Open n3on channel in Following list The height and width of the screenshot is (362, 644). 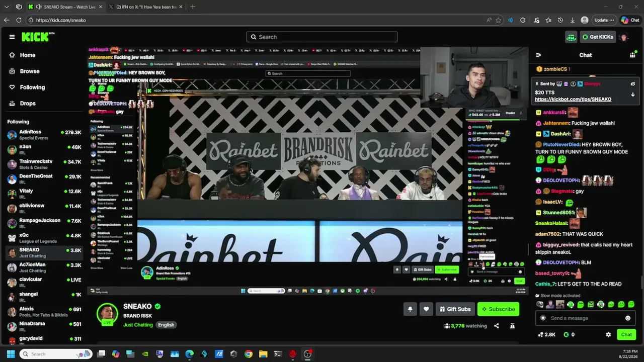[44, 149]
